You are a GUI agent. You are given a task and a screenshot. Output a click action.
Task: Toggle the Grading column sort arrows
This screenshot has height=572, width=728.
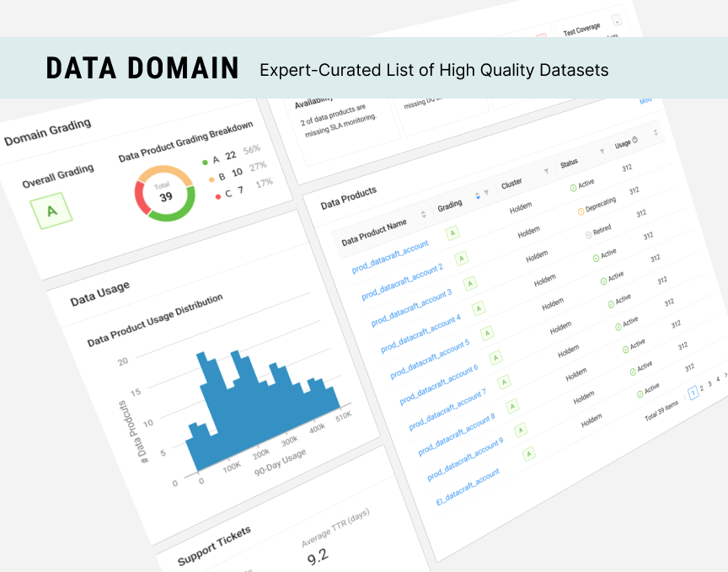pos(477,195)
